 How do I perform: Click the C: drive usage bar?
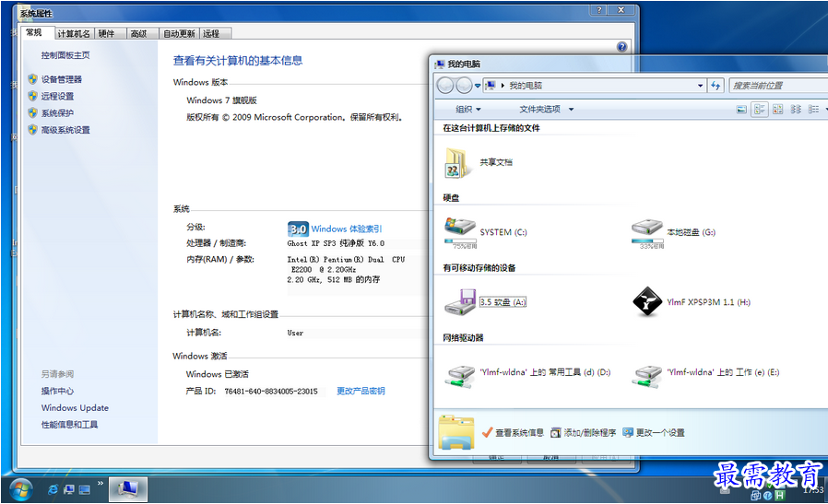pyautogui.click(x=460, y=240)
